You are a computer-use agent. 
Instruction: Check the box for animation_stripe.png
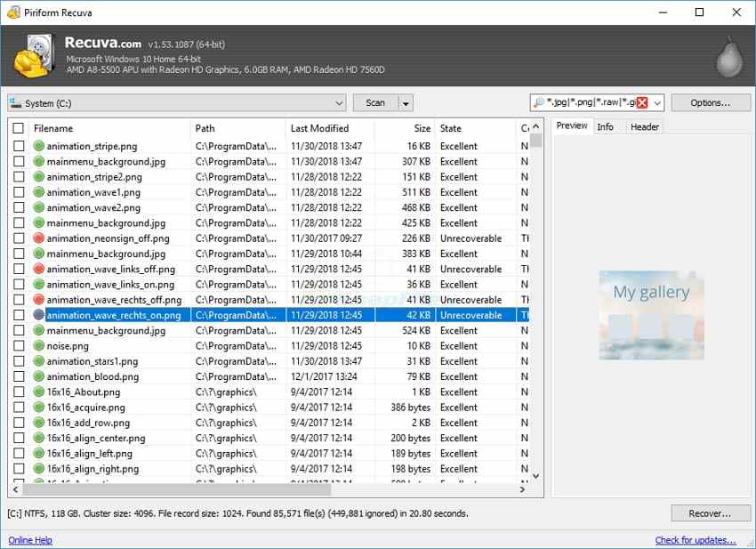tap(19, 146)
